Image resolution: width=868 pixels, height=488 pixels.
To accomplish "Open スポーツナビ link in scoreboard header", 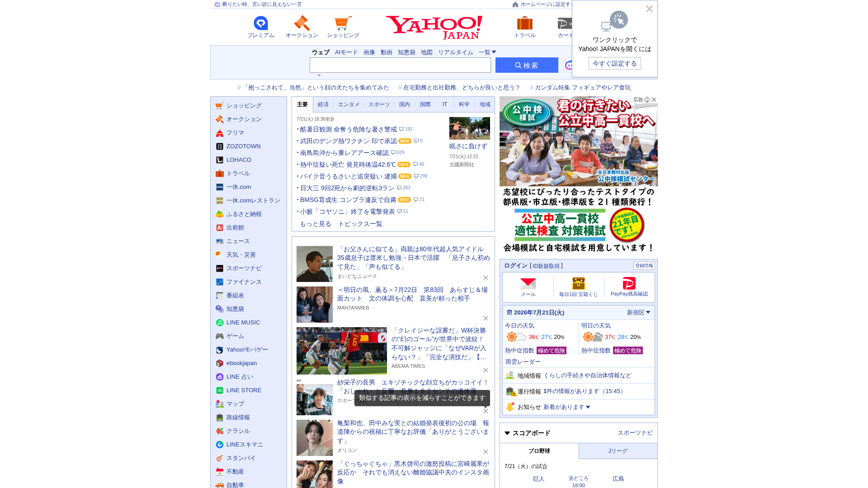I will 635,433.
